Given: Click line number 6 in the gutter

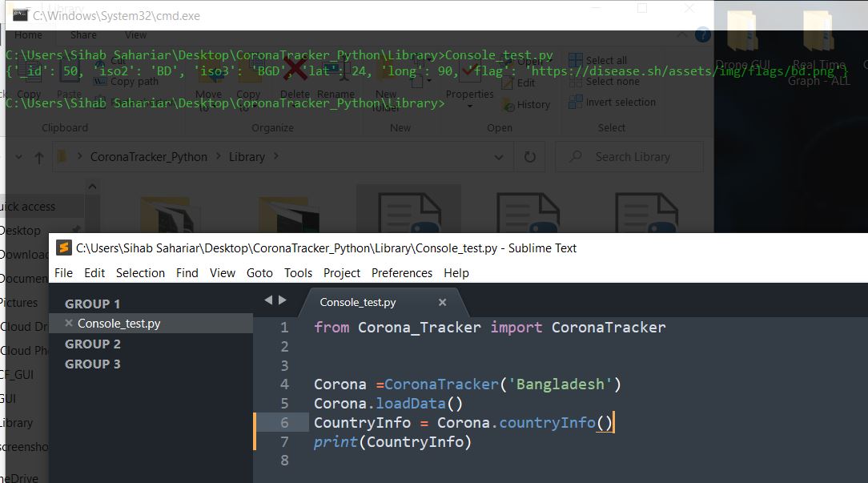Looking at the screenshot, I should [284, 423].
